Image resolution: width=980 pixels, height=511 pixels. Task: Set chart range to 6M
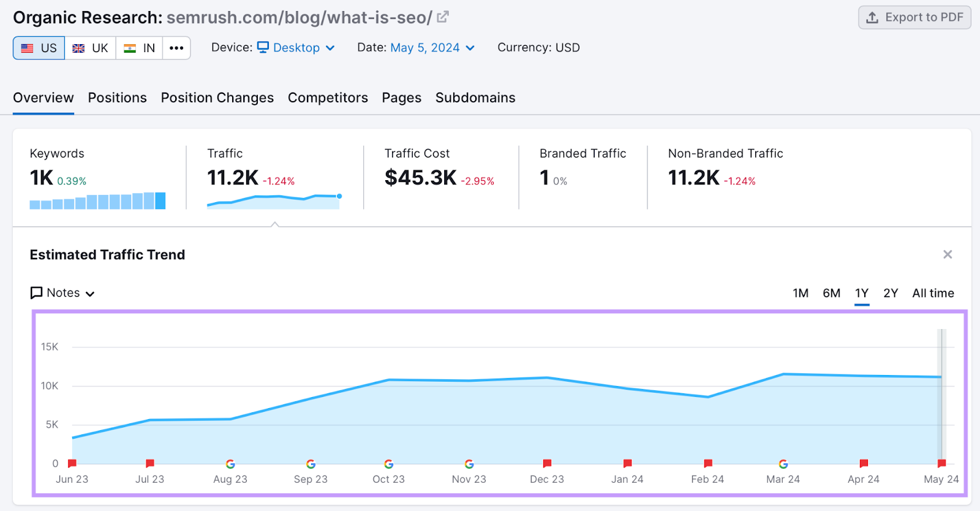pyautogui.click(x=831, y=293)
